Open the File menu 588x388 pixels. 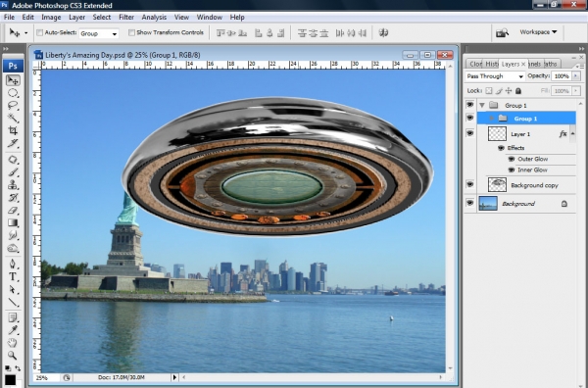point(9,18)
